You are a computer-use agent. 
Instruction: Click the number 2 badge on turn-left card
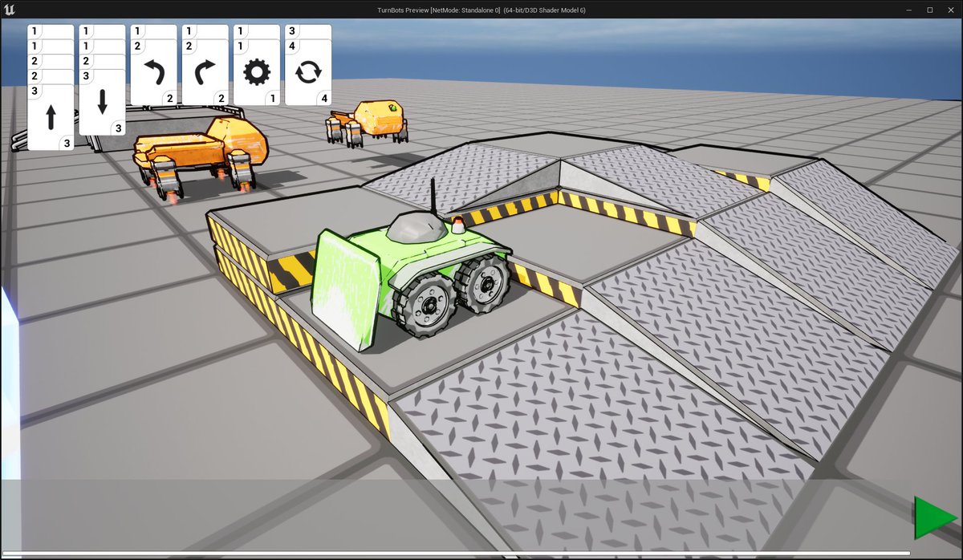pos(169,99)
